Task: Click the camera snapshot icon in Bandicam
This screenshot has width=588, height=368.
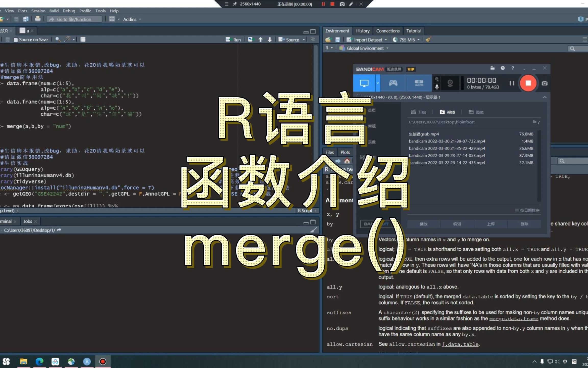Action: [x=544, y=83]
